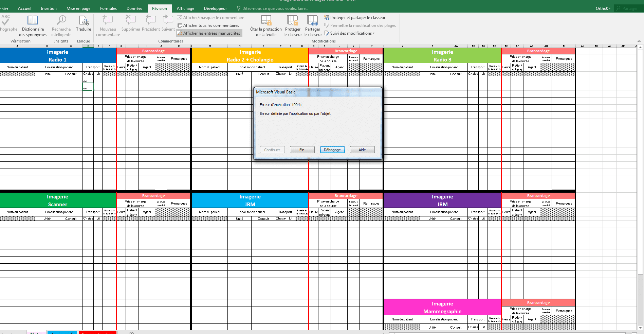This screenshot has height=334, width=644.
Task: Click Afficher/masquer le commentaire
Action: (x=210, y=18)
